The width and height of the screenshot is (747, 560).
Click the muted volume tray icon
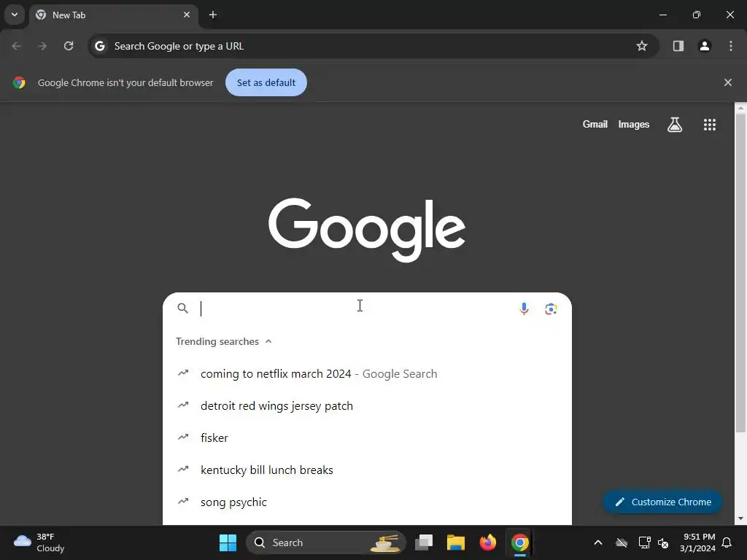click(x=662, y=542)
